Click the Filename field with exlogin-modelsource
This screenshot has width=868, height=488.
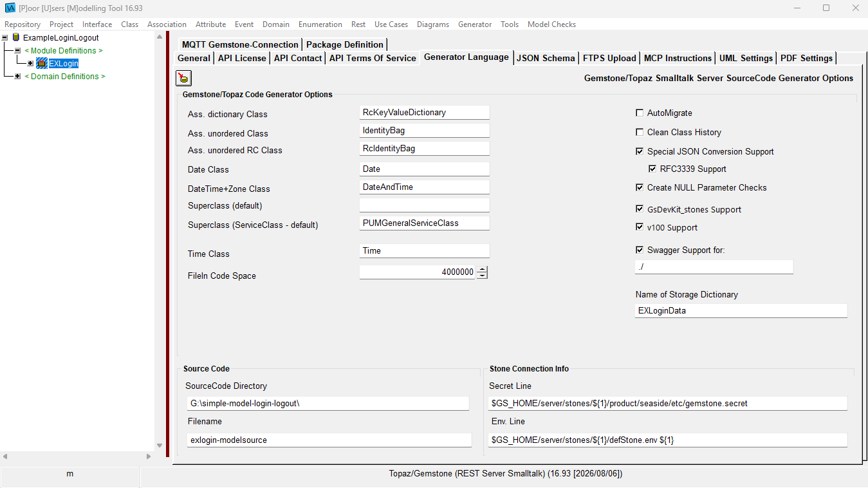coord(329,440)
